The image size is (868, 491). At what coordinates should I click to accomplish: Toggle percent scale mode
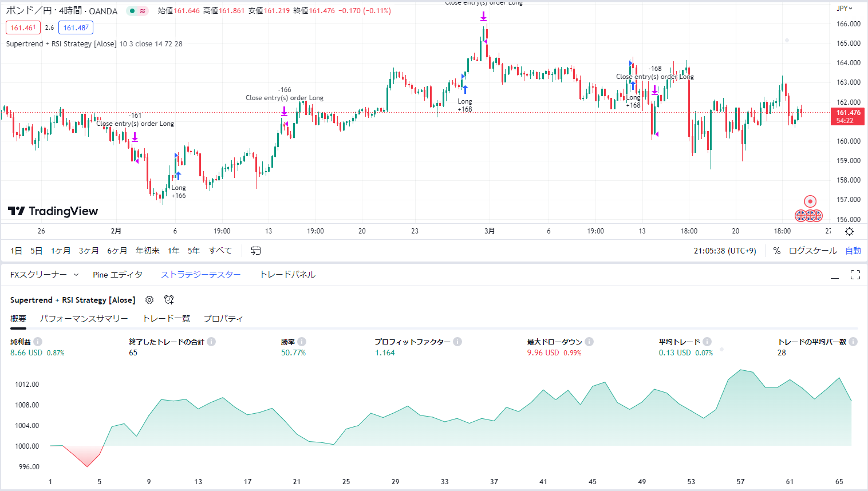777,251
